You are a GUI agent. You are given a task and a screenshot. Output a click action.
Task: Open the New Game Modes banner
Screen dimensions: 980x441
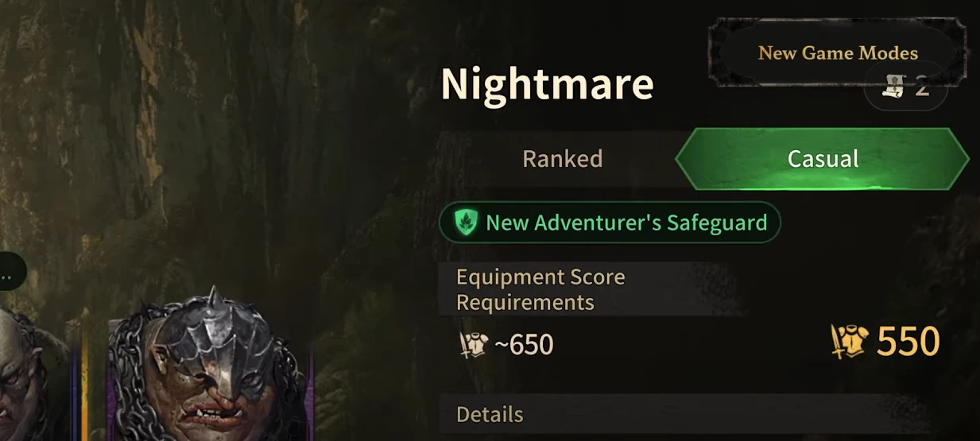[x=838, y=53]
